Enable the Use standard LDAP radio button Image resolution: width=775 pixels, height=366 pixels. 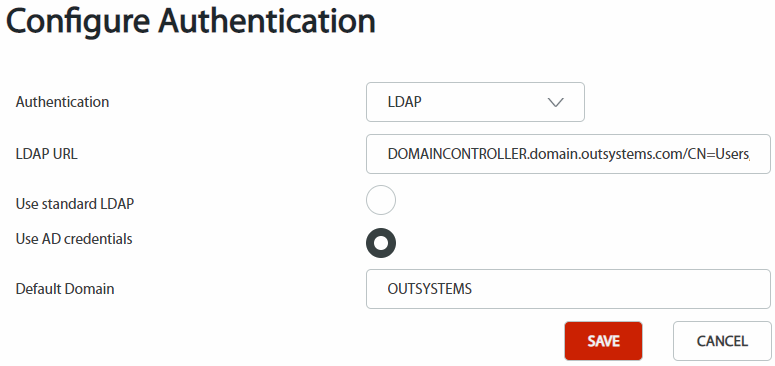pos(381,200)
